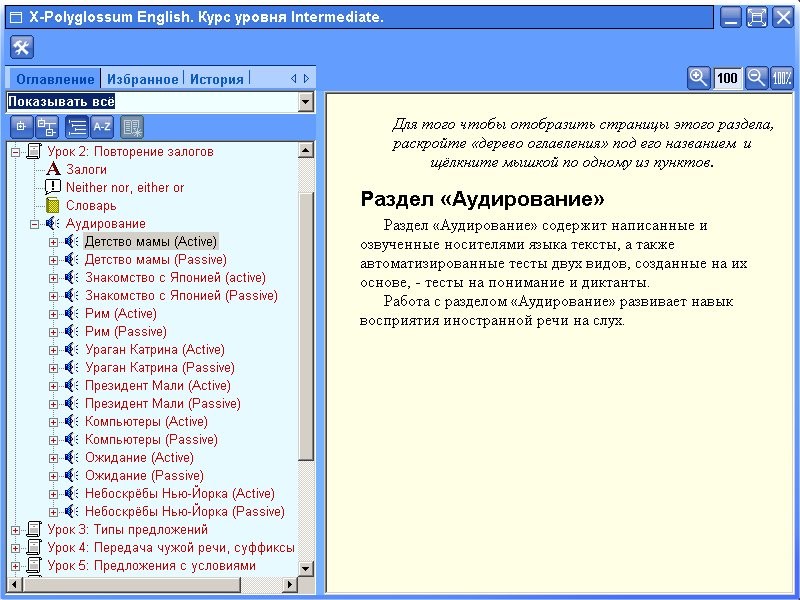Expand Небоскрёбы Нью-Йорка (Passive) node
This screenshot has height=600, width=800.
[x=53, y=512]
